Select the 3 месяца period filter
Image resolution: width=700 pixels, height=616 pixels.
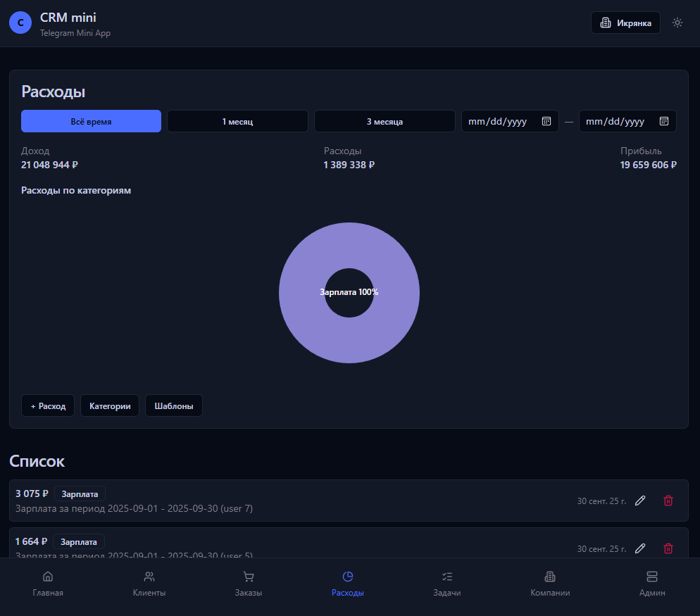click(385, 121)
